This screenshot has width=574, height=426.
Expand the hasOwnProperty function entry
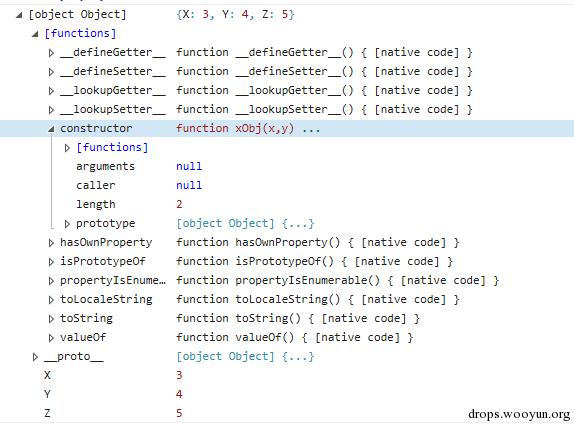[x=51, y=243]
